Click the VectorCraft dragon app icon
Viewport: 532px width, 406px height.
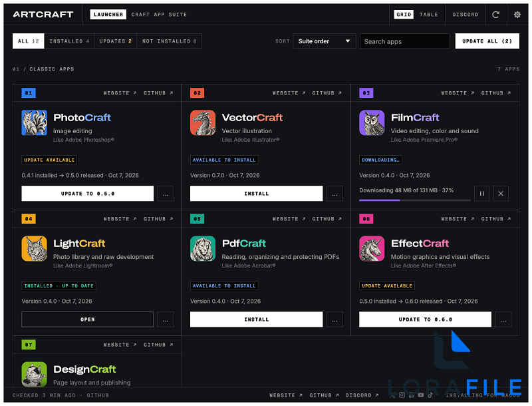click(203, 122)
